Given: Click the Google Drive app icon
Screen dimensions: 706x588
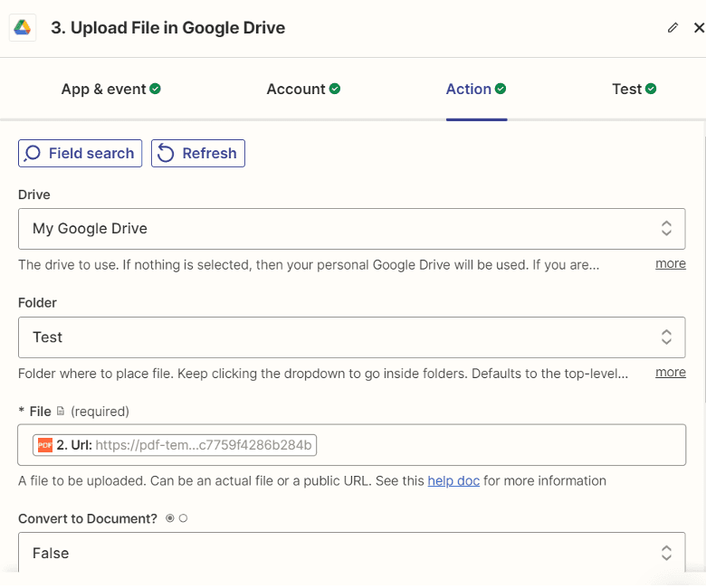Looking at the screenshot, I should click(22, 28).
